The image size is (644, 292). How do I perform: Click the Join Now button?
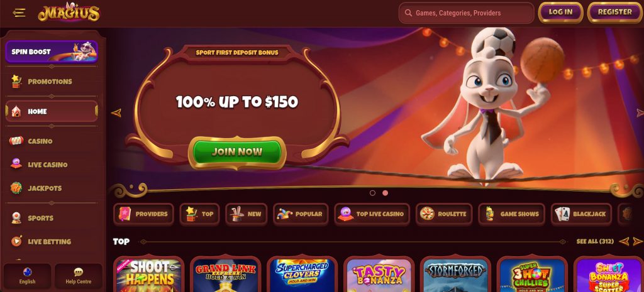237,152
